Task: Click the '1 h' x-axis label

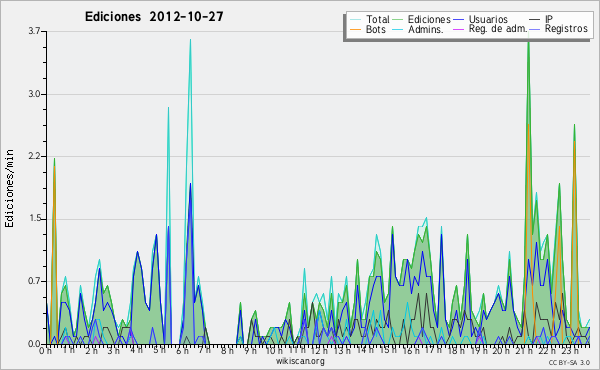Action: point(69,351)
